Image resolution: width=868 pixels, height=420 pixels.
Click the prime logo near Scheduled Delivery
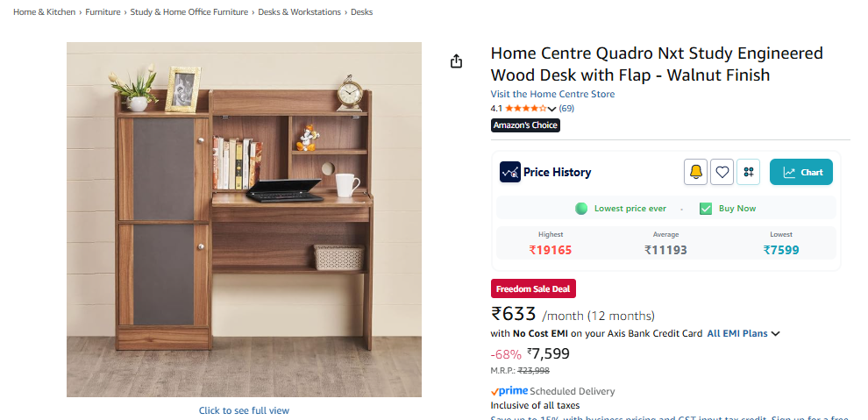click(x=509, y=391)
